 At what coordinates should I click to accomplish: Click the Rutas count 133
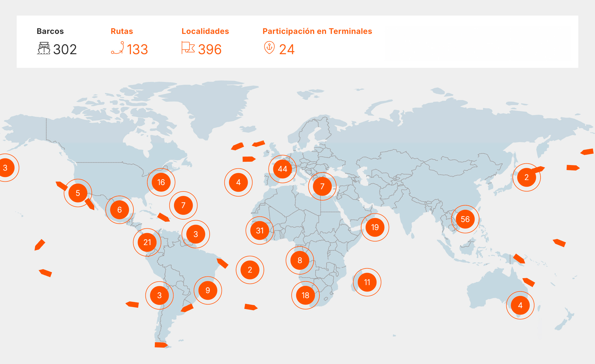click(x=137, y=49)
